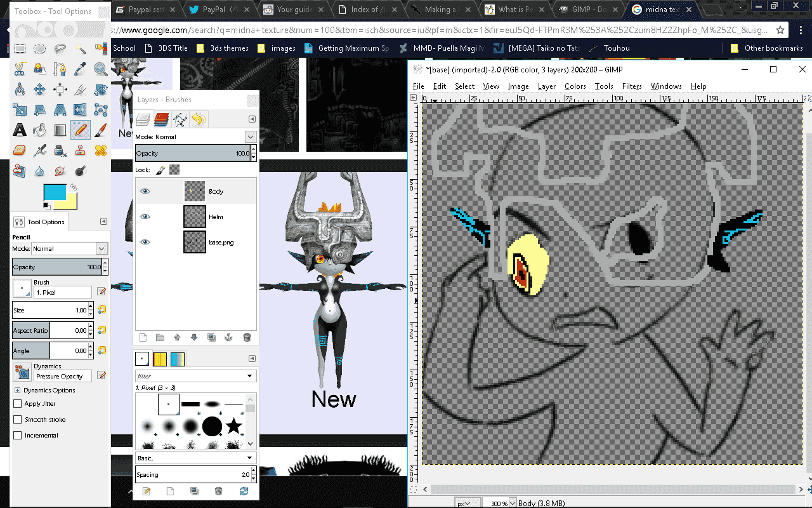Select the Free Select lasso tool
The image size is (812, 508).
[60, 49]
